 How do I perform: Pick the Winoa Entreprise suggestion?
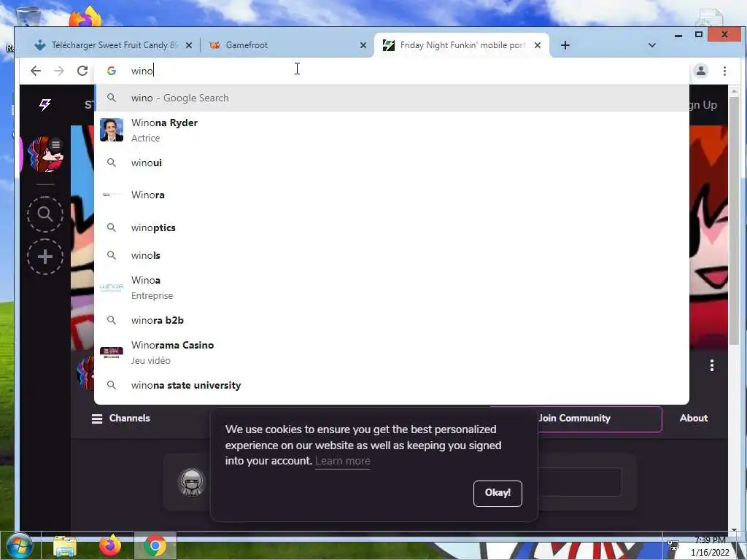pyautogui.click(x=392, y=287)
